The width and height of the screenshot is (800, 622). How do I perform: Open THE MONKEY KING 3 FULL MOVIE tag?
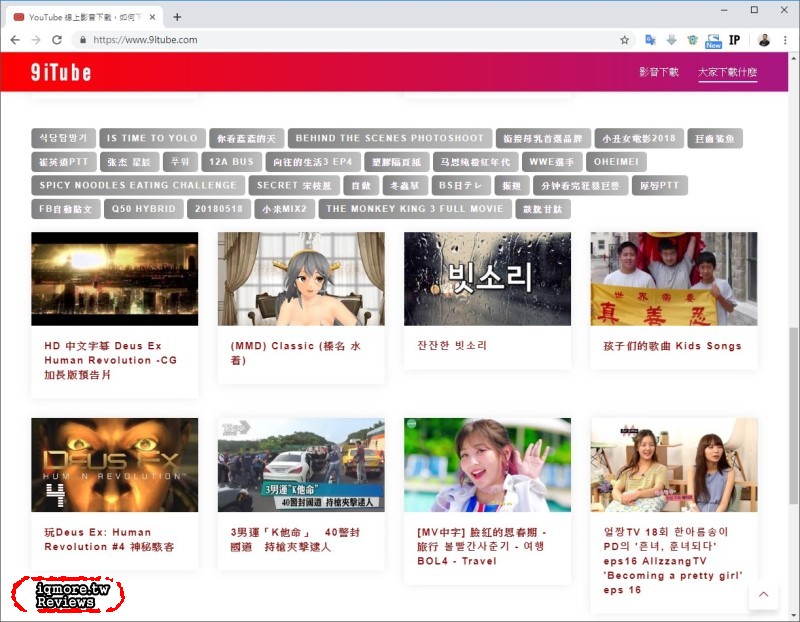point(414,209)
